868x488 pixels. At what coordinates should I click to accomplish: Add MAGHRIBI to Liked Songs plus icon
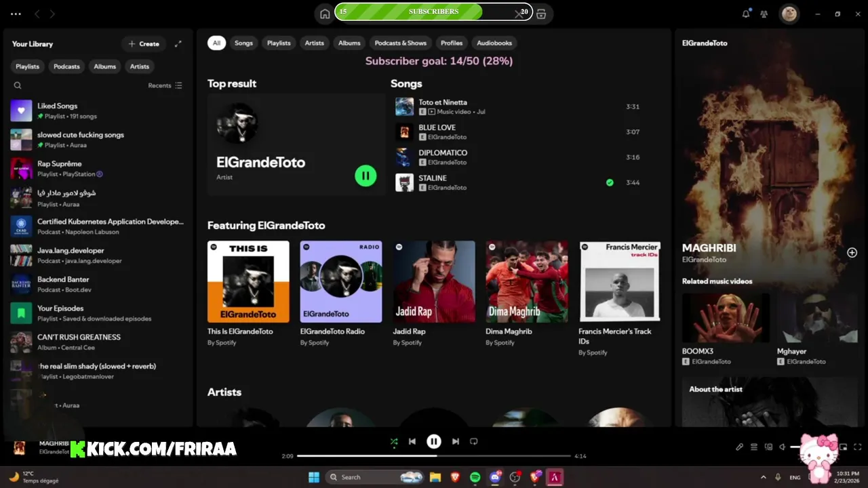(852, 253)
